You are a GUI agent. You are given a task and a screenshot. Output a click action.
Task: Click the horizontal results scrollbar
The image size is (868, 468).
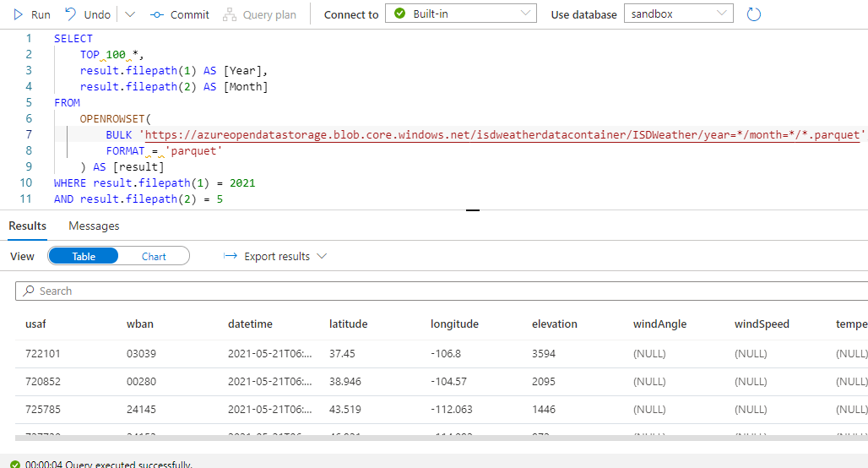point(442,438)
